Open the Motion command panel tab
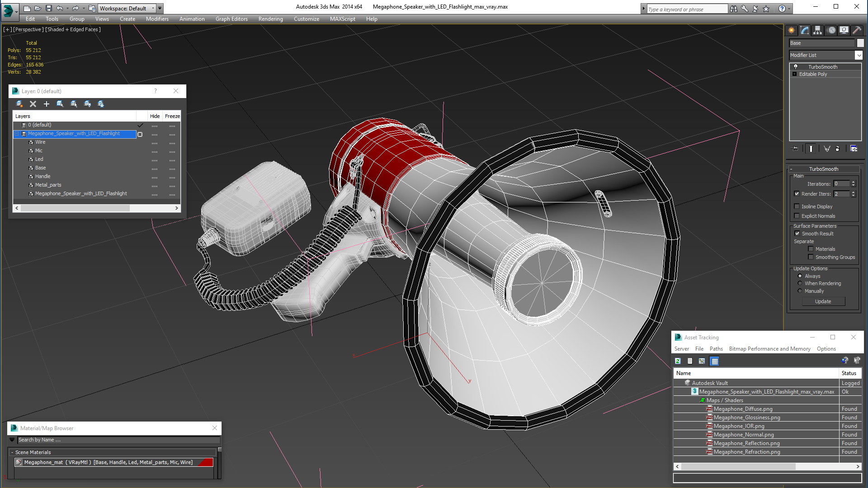Image resolution: width=868 pixels, height=488 pixels. pos(831,30)
